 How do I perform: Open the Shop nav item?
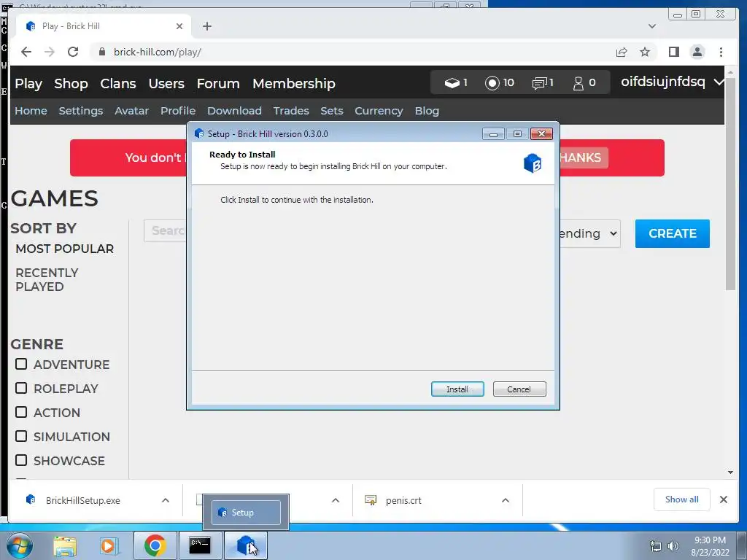(x=71, y=83)
